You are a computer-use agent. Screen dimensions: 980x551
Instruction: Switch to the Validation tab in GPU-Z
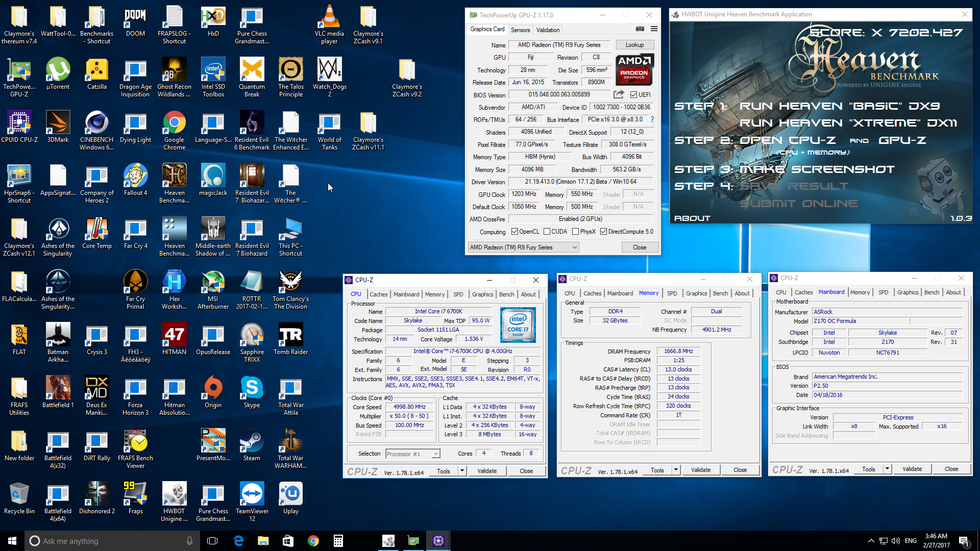click(x=548, y=30)
